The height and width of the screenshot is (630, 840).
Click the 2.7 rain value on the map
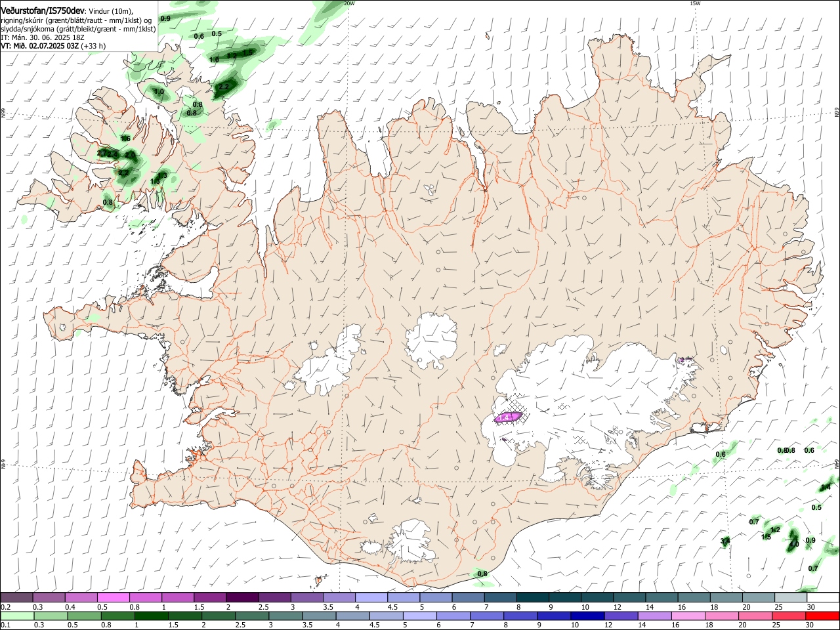[102, 154]
